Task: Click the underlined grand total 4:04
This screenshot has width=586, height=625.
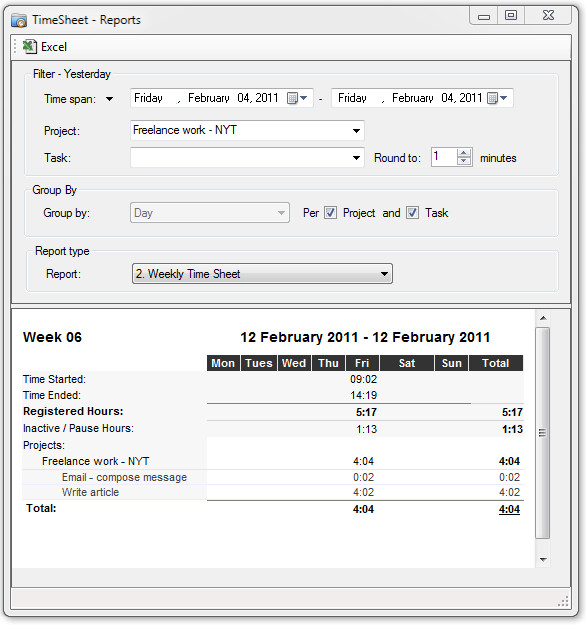Action: pyautogui.click(x=509, y=509)
